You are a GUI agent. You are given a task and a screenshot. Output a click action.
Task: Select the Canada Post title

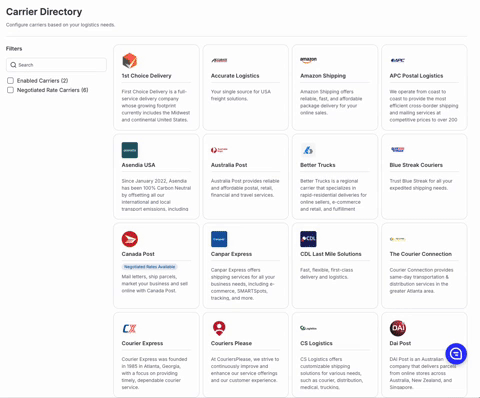[138, 254]
